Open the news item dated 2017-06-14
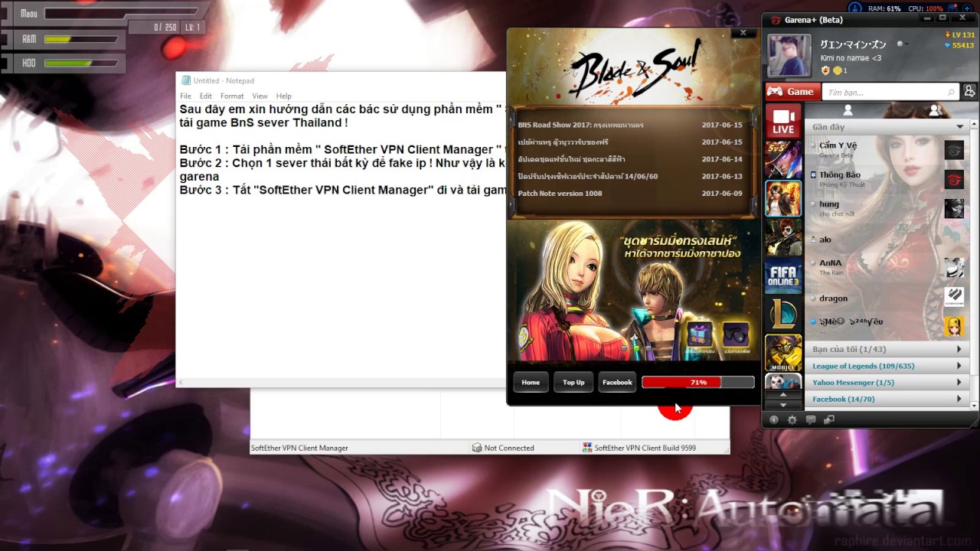The height and width of the screenshot is (551, 980). click(630, 159)
